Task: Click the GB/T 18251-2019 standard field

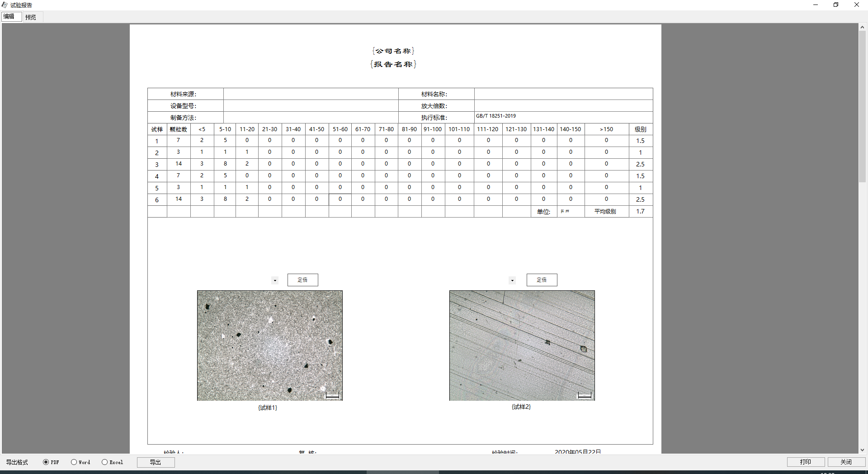Action: [563, 117]
